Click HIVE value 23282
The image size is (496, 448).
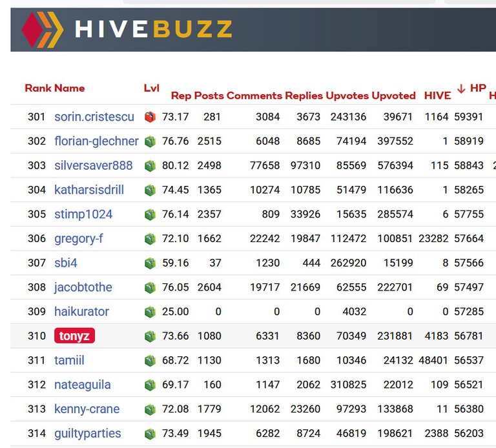(x=433, y=239)
